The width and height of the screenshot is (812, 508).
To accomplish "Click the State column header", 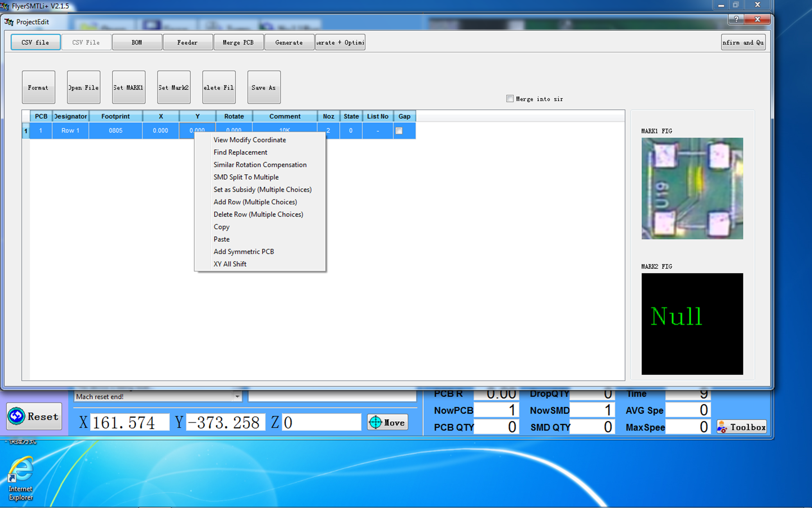I will [x=351, y=116].
